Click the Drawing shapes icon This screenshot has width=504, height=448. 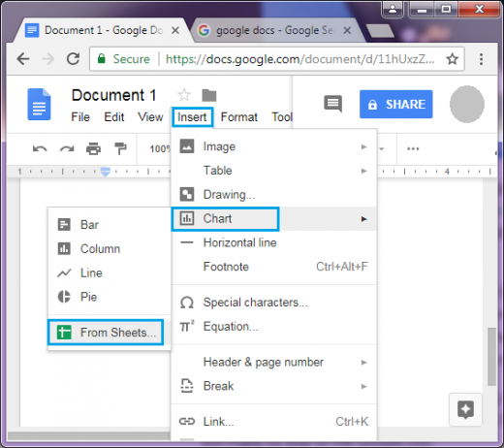pos(187,194)
